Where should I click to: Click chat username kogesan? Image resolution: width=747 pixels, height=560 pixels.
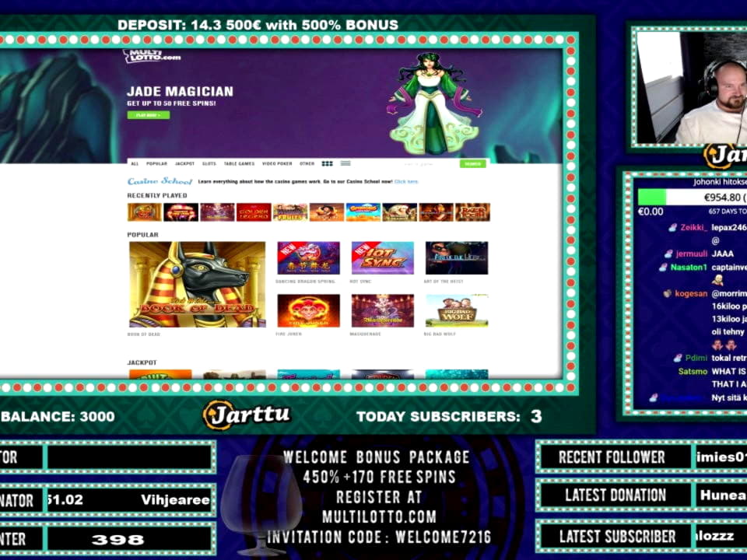pyautogui.click(x=691, y=293)
